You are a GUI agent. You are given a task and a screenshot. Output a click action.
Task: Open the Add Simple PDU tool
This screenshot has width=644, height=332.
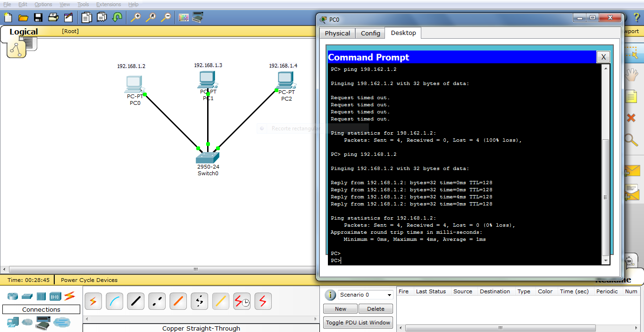pyautogui.click(x=633, y=171)
